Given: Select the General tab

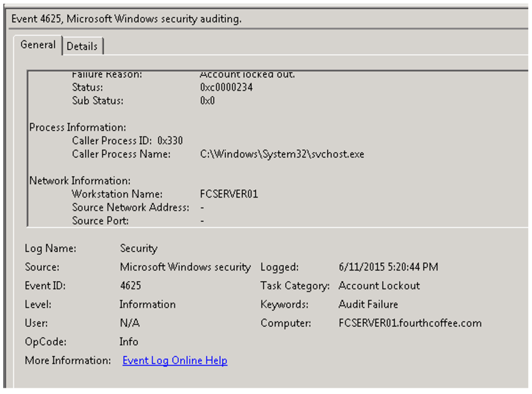Looking at the screenshot, I should [x=38, y=45].
